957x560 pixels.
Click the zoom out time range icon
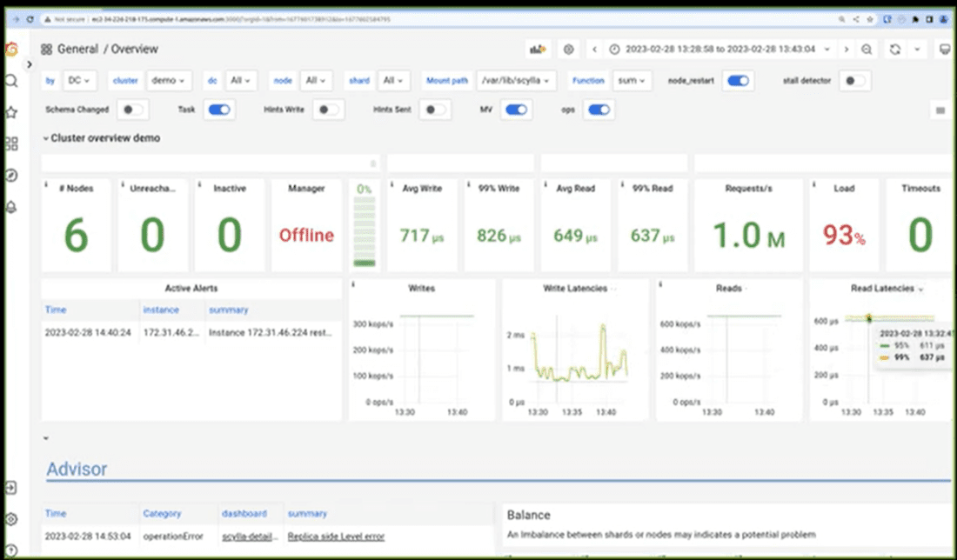[867, 50]
